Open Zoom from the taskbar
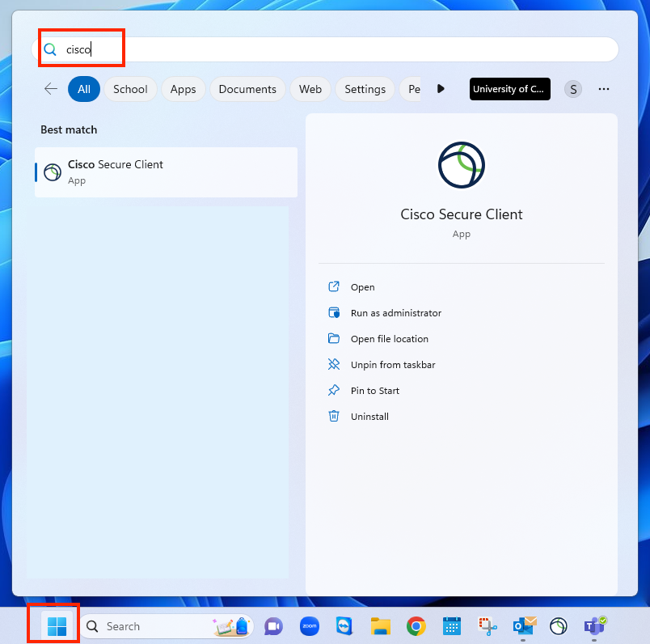 point(310,626)
